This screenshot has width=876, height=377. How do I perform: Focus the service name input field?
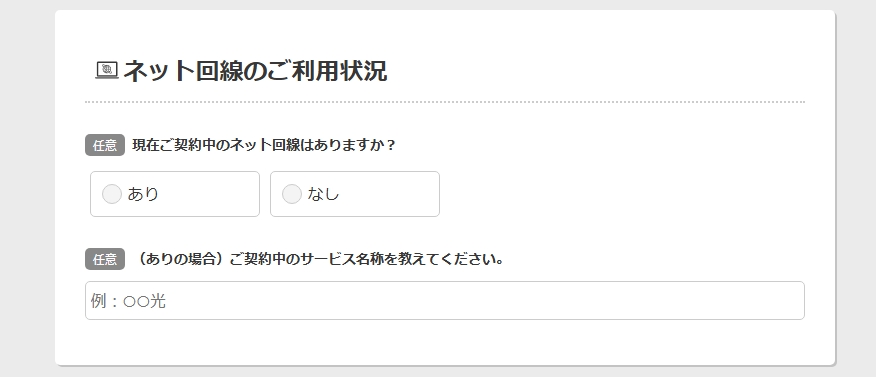pyautogui.click(x=445, y=300)
